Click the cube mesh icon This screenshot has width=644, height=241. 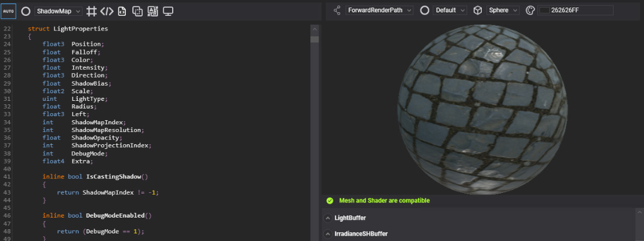[478, 11]
